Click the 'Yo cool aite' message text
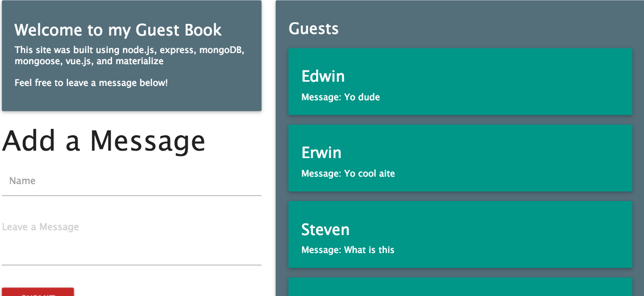 pos(348,173)
